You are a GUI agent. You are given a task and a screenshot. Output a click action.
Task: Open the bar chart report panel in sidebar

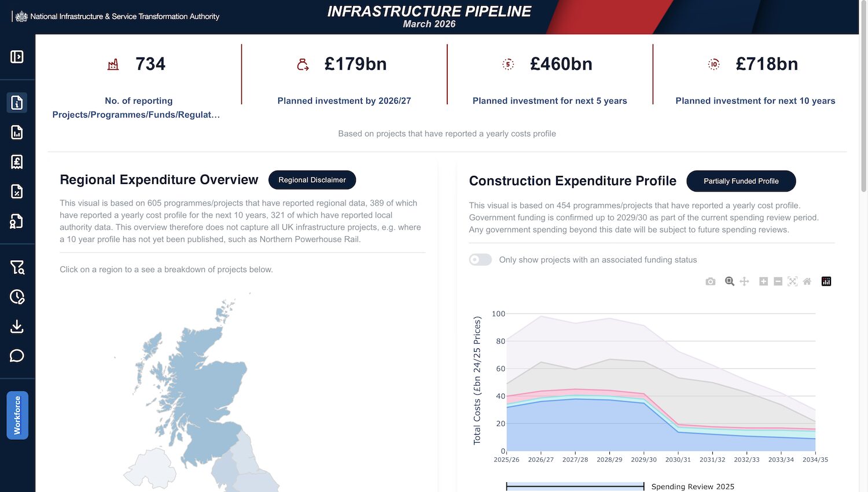point(17,133)
